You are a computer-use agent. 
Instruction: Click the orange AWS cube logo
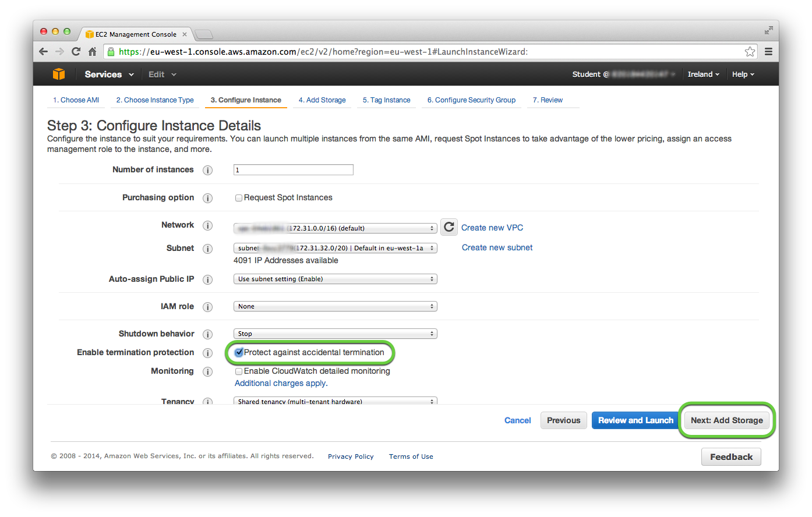click(59, 74)
